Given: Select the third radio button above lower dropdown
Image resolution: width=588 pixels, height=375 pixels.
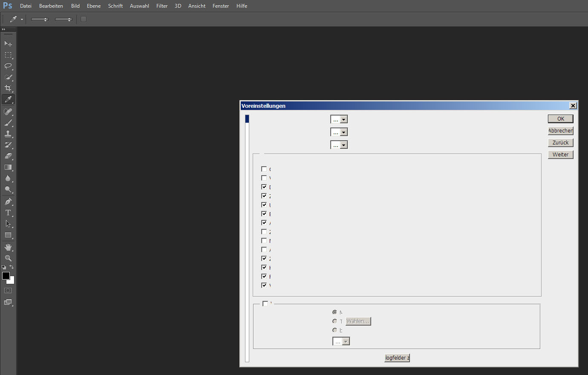Looking at the screenshot, I should [335, 330].
